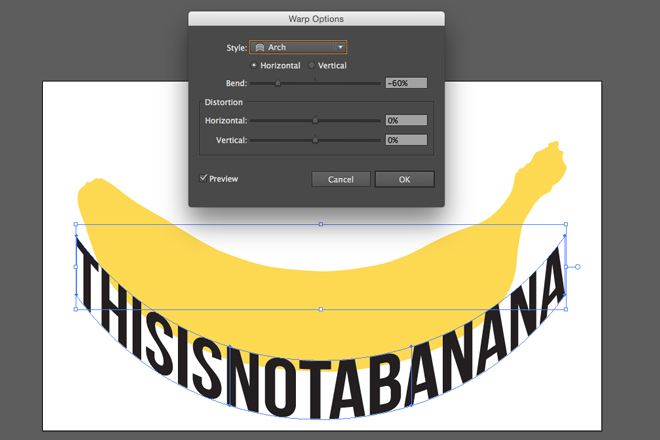Click the Style dropdown arrow button
660x440 pixels.
point(340,47)
